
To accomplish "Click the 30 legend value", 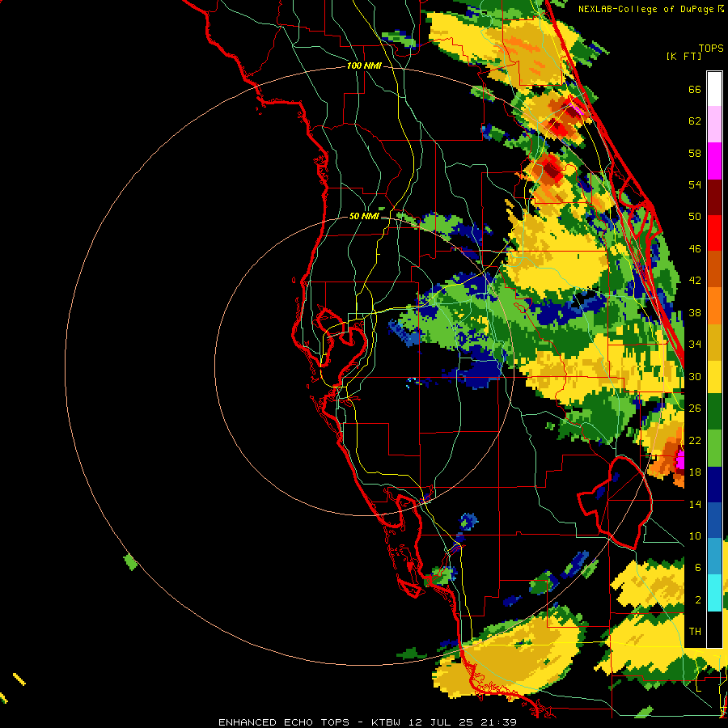I will 695,376.
